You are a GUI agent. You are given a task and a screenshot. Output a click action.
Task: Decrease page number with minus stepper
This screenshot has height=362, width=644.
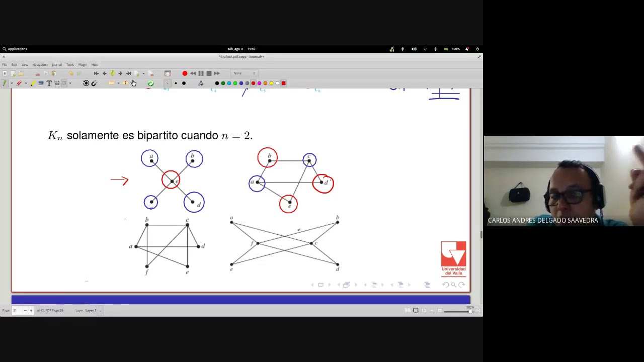tap(25, 310)
